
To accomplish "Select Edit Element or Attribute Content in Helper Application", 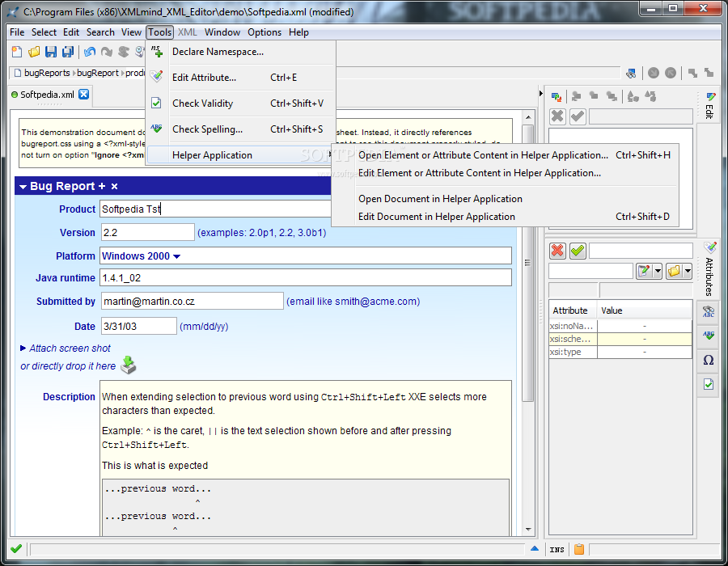I will pos(505,173).
